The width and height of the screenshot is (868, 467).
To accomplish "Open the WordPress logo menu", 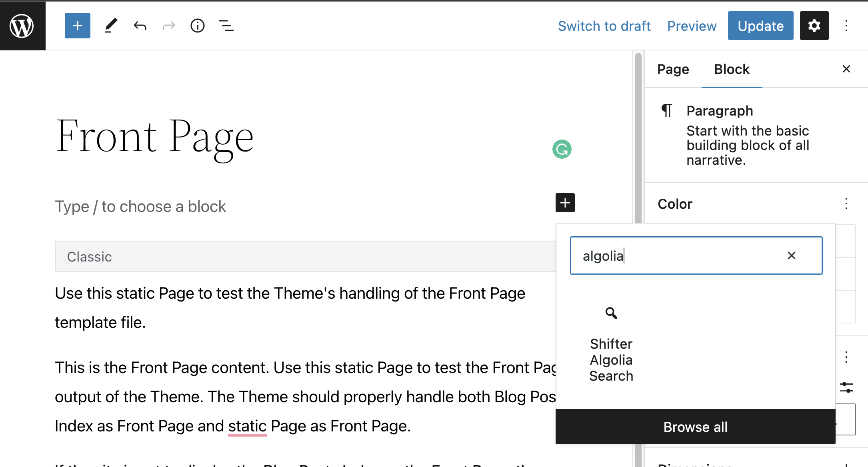I will [x=22, y=26].
